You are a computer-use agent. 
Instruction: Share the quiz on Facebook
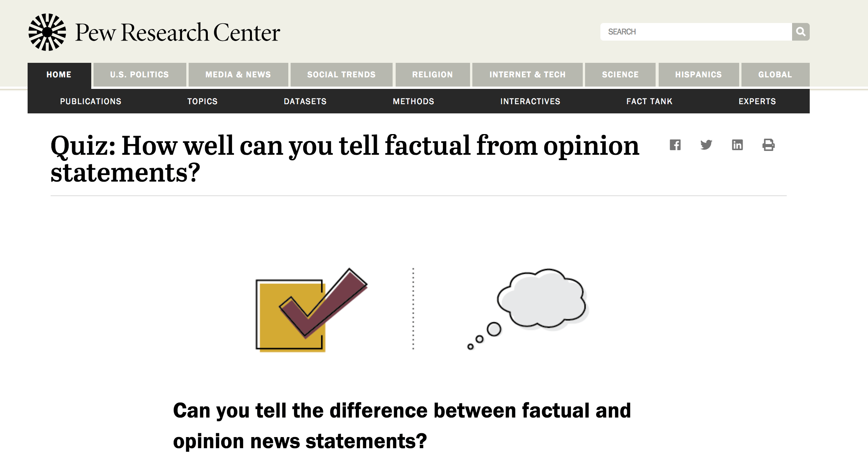675,145
